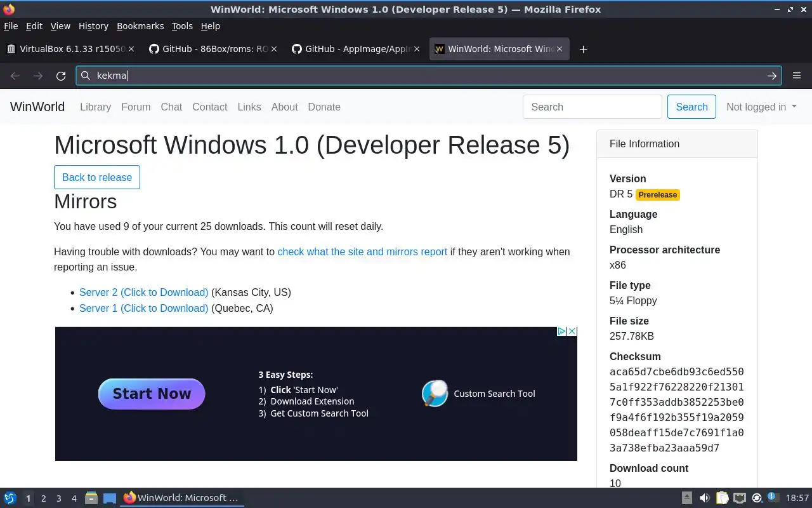Screen dimensions: 812x508
Task: Open the Bookmarks menu
Action: pyautogui.click(x=140, y=26)
